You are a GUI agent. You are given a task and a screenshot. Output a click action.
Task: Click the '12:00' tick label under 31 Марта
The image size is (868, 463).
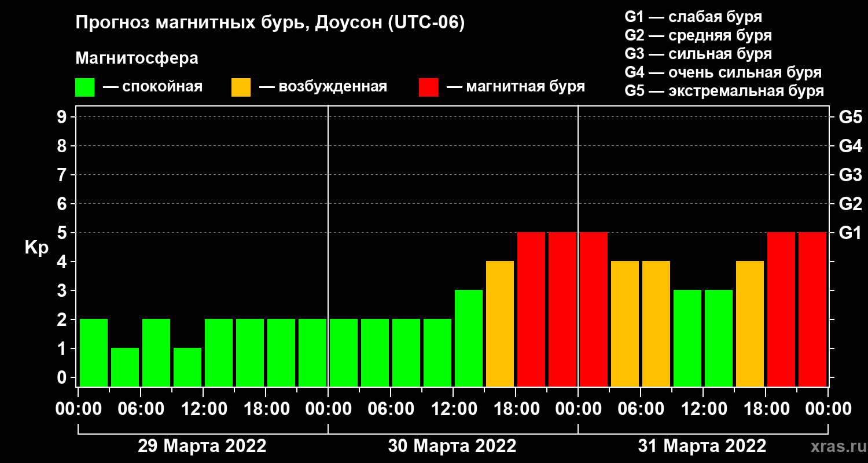pyautogui.click(x=703, y=409)
